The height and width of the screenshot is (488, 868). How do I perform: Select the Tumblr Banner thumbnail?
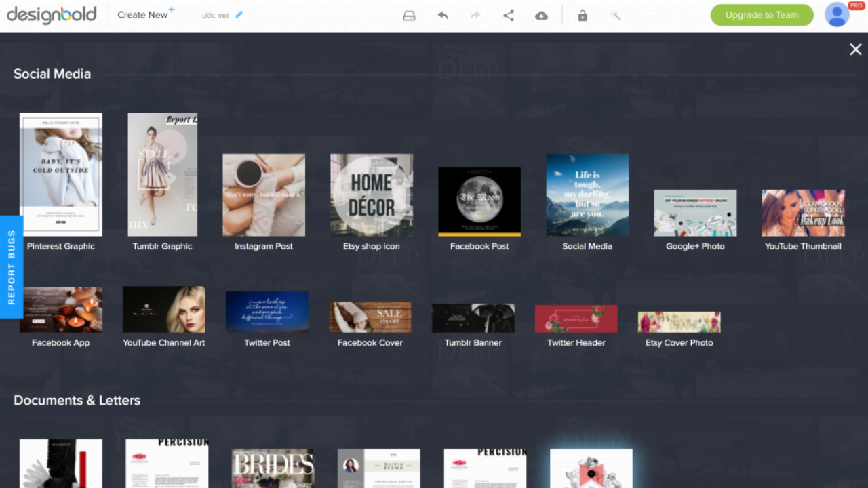473,318
